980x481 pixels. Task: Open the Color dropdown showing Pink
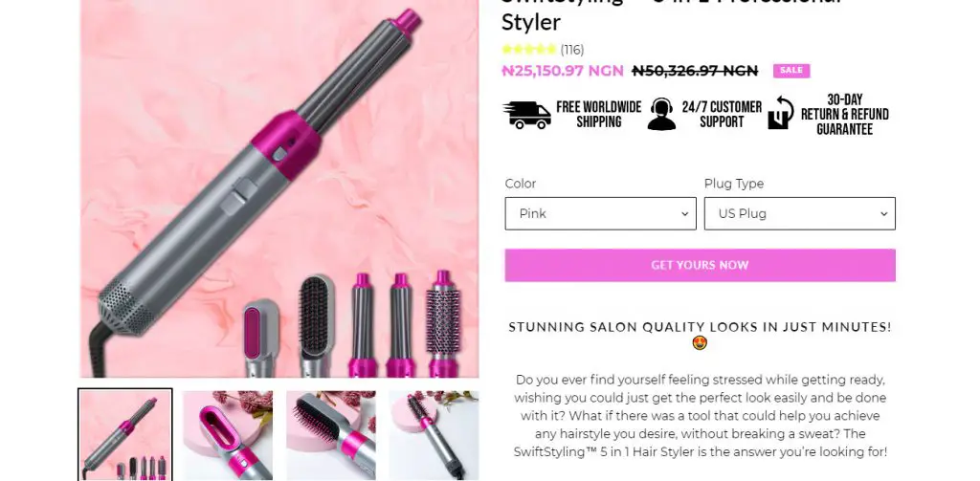coord(601,213)
